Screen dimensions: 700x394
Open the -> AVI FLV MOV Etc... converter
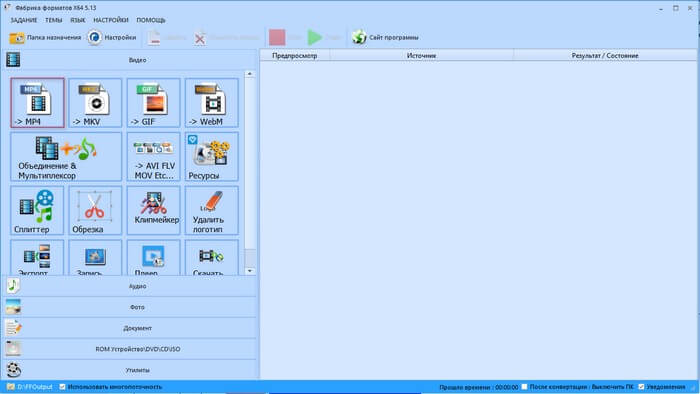click(154, 157)
